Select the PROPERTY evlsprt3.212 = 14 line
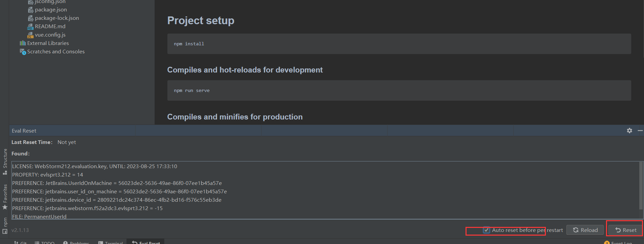This screenshot has width=644, height=244. [47, 175]
